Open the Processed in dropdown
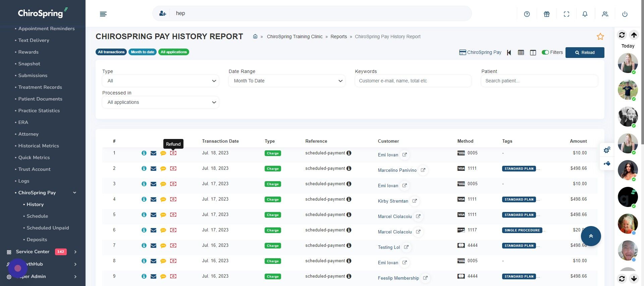Viewport: 644px width, 286px height. pyautogui.click(x=161, y=102)
